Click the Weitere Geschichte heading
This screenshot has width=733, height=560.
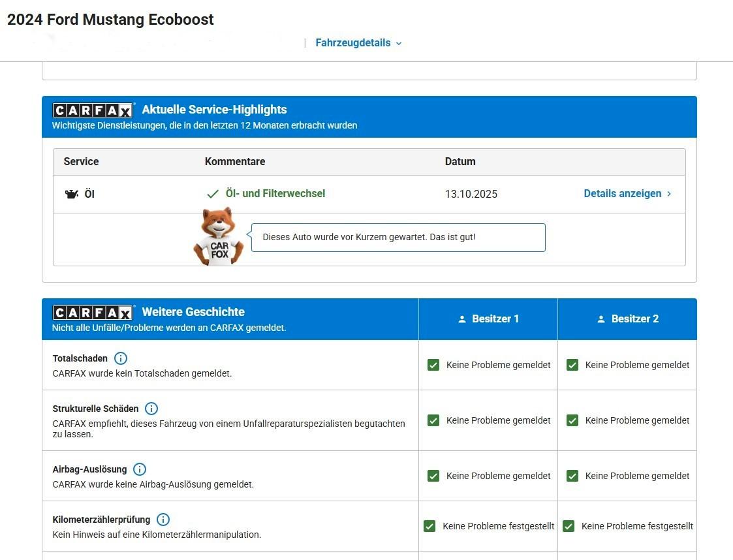pyautogui.click(x=194, y=312)
